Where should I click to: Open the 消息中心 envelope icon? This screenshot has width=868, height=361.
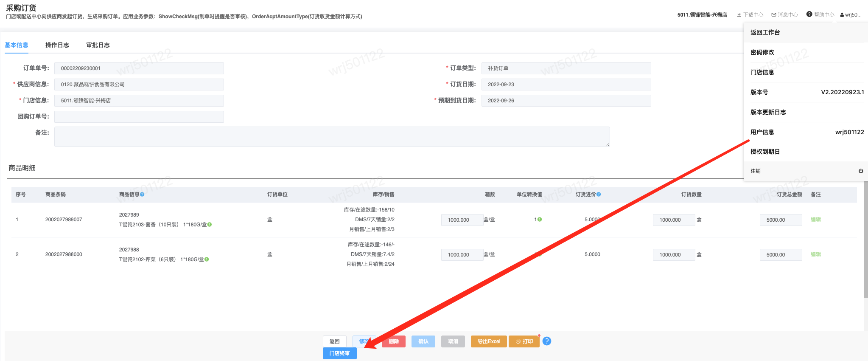point(774,15)
